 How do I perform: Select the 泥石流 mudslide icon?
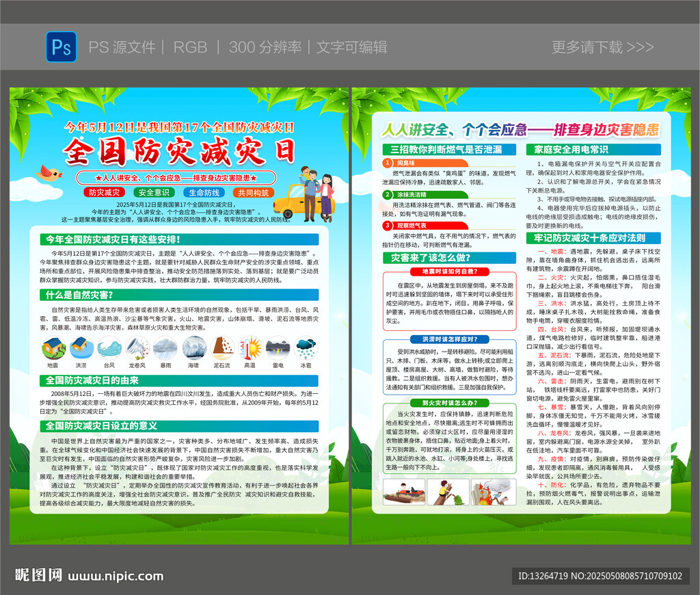pyautogui.click(x=221, y=348)
